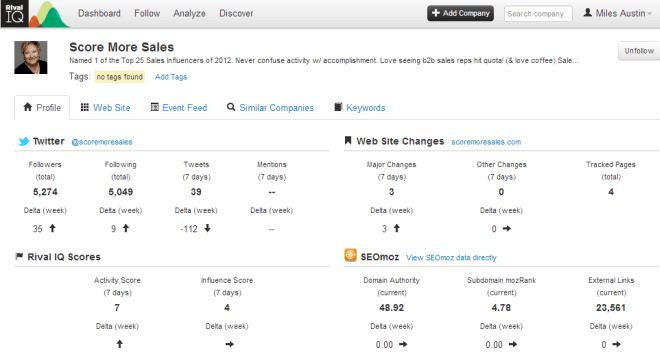Click the Rival IQ Scores flag icon
The image size is (660, 363).
click(x=19, y=256)
